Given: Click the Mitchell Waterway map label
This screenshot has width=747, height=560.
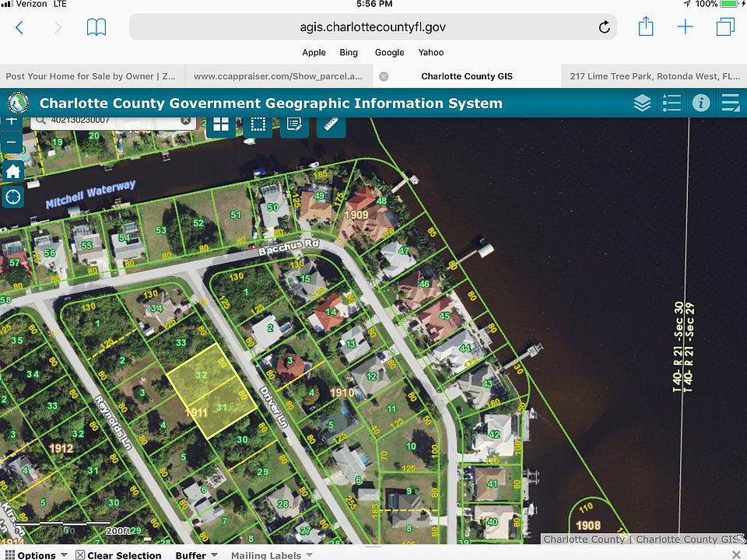Looking at the screenshot, I should coord(90,194).
